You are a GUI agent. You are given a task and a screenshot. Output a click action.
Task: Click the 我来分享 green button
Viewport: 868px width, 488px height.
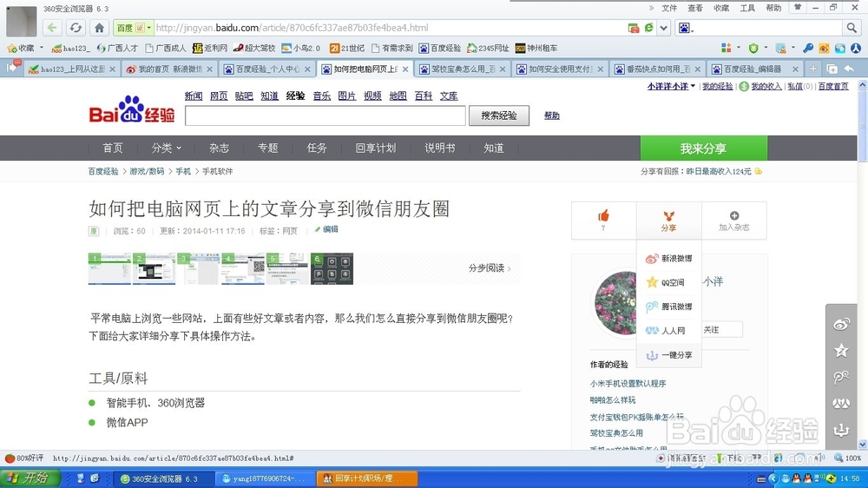pyautogui.click(x=704, y=148)
